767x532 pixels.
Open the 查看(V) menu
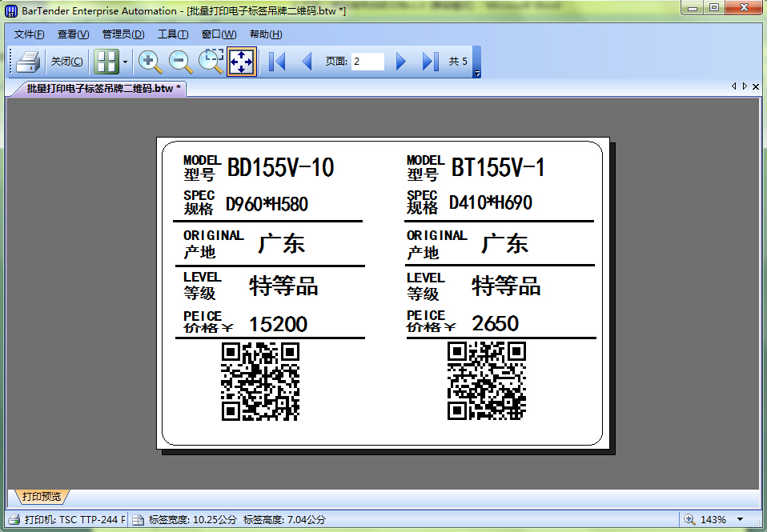pos(74,34)
